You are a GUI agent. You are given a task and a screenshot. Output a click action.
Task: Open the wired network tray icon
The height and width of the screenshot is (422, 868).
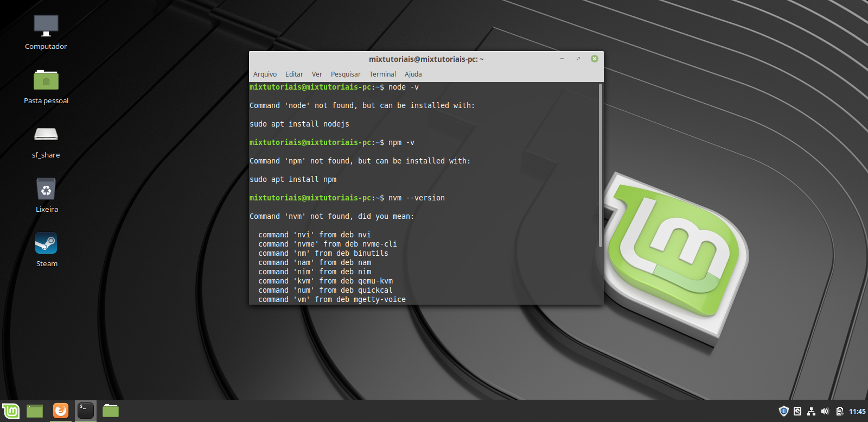pos(811,411)
